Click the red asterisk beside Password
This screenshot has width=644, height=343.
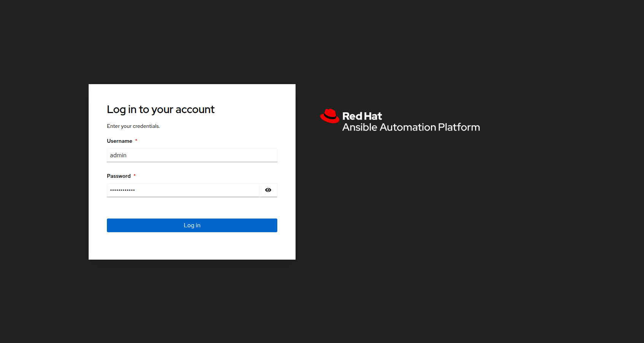coord(135,175)
